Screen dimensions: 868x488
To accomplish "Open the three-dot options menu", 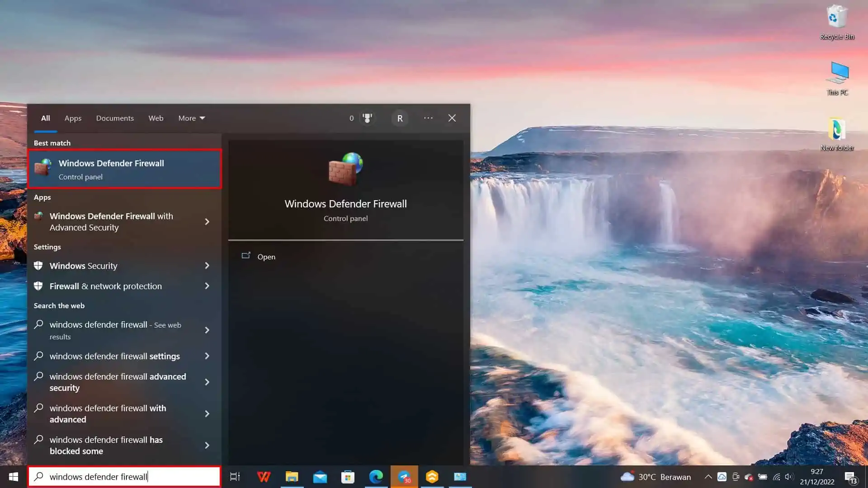I will (428, 118).
